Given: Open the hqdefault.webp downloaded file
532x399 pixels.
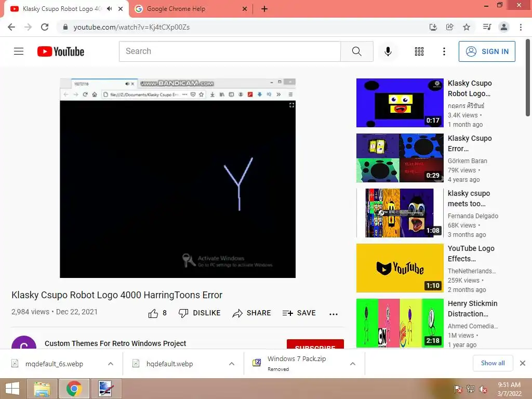Looking at the screenshot, I should tap(170, 364).
